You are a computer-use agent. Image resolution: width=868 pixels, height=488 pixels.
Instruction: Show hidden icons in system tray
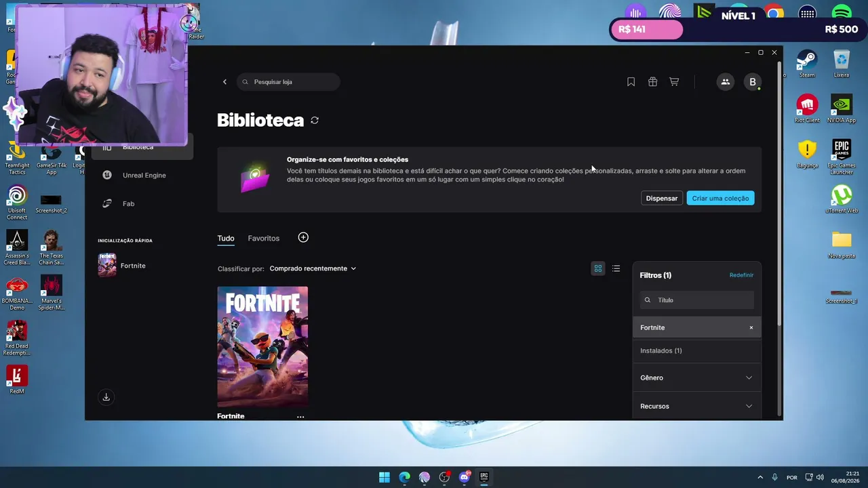[x=760, y=477]
